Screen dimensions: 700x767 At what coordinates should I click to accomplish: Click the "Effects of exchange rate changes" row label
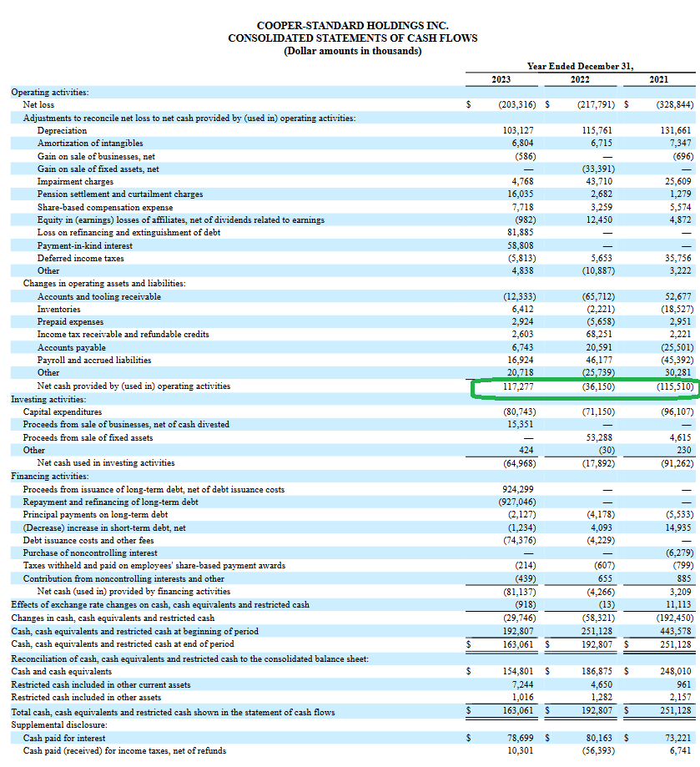point(160,604)
